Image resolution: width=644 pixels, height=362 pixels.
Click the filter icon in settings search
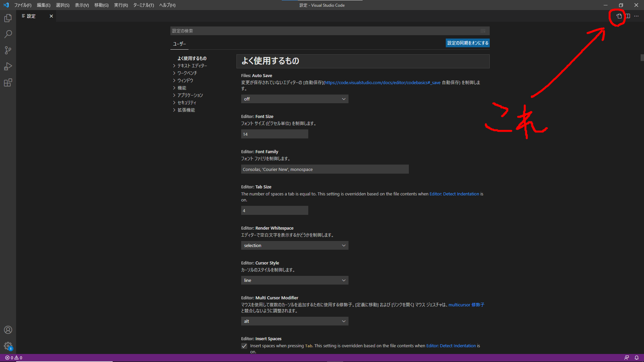(483, 31)
